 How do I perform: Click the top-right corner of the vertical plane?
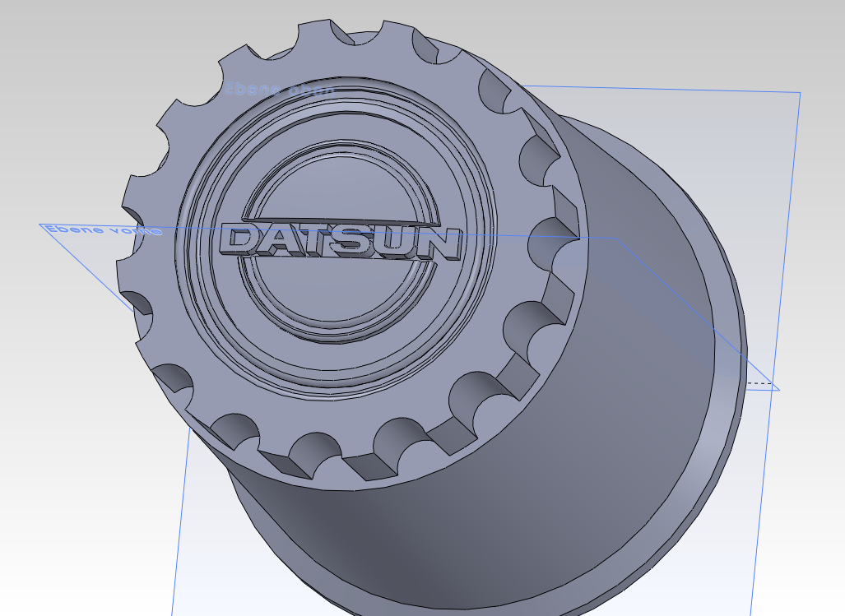(799, 93)
